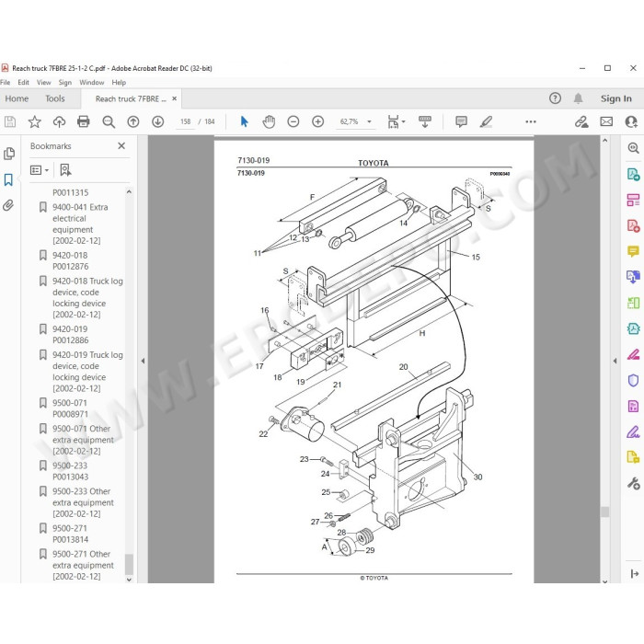
Task: Open more tools ellipsis
Action: pos(531,121)
